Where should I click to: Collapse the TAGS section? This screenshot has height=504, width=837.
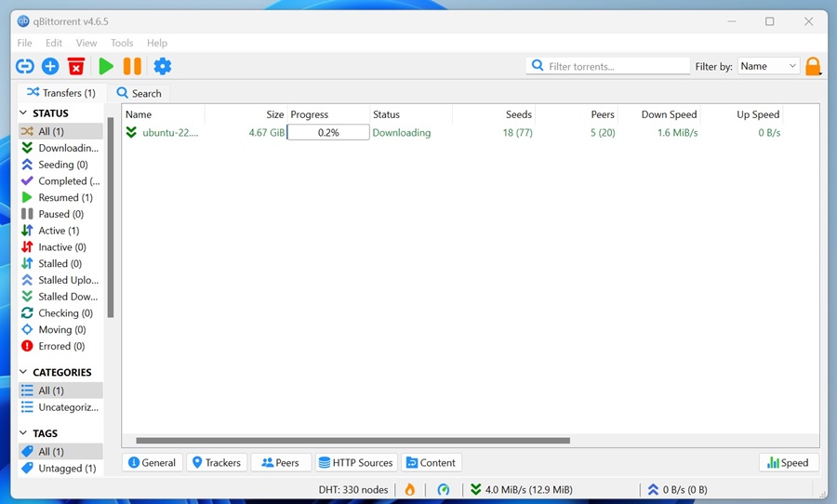pyautogui.click(x=23, y=433)
